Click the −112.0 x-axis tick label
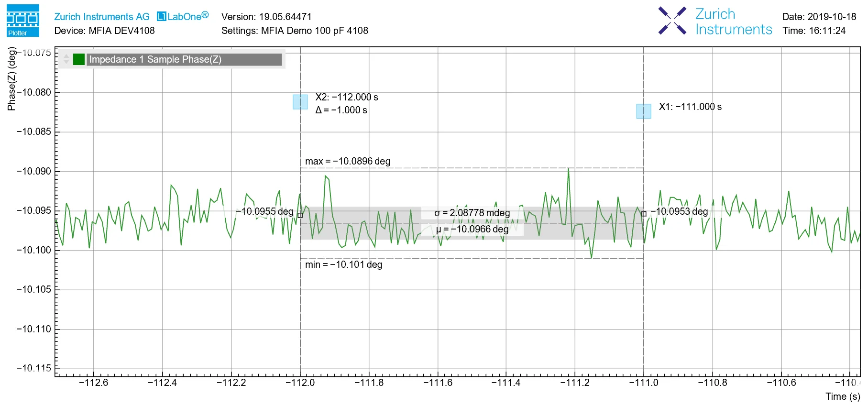The image size is (868, 406). [x=300, y=383]
